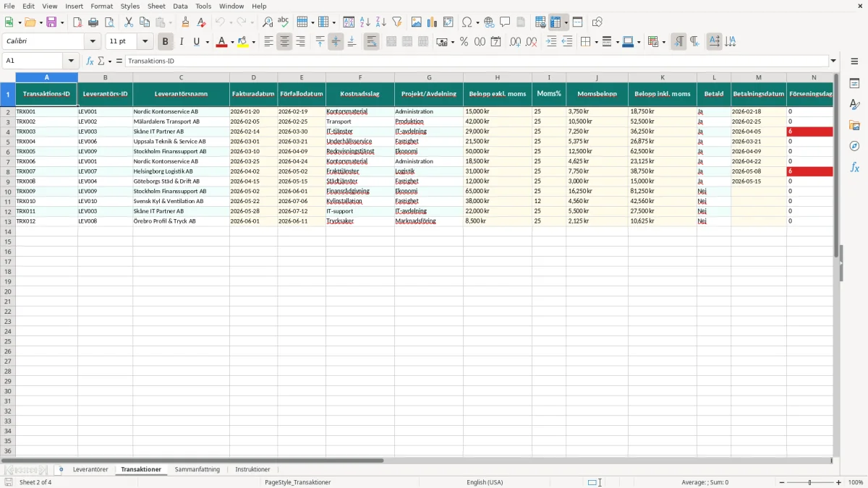Toggle Center Vertically alignment

pos(336,42)
